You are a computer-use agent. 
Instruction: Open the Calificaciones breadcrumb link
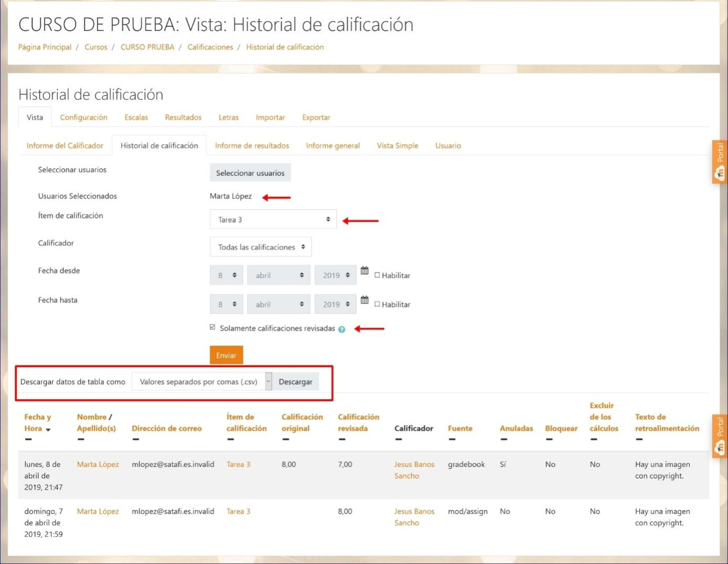pos(210,47)
